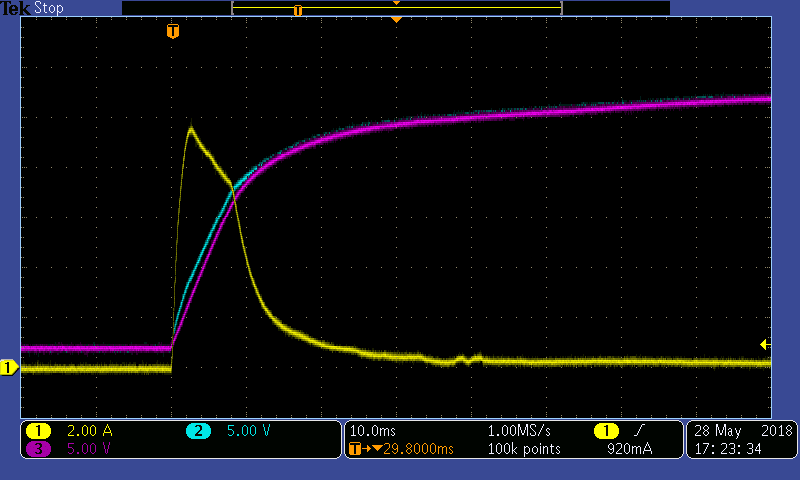Click the 100k points record length
Viewport: 800px width, 480px height.
[x=524, y=449]
